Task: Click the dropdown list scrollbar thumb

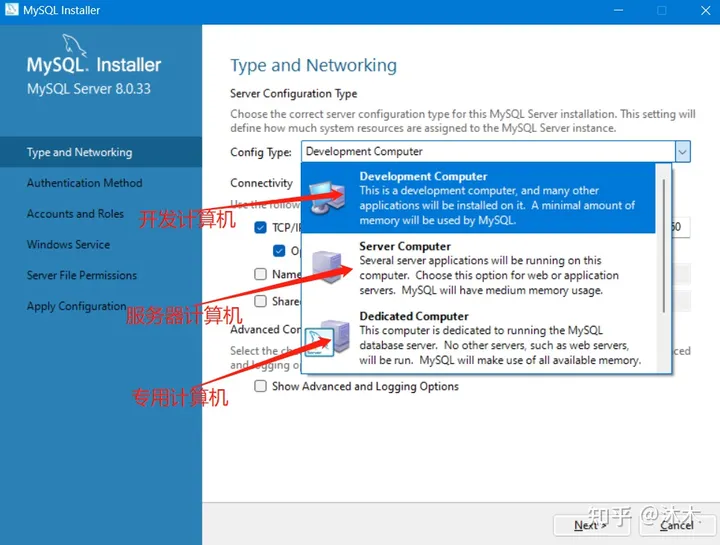Action: (664, 246)
